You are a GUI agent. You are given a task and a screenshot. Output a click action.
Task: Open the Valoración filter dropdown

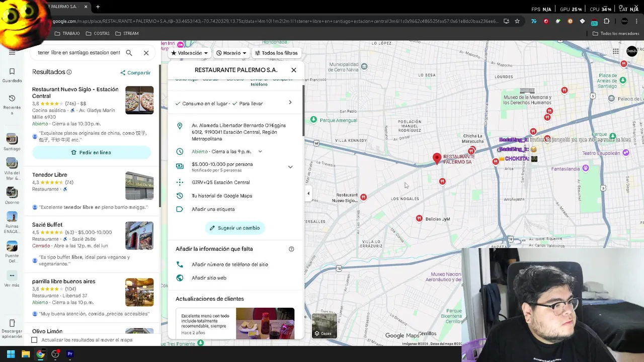(189, 53)
